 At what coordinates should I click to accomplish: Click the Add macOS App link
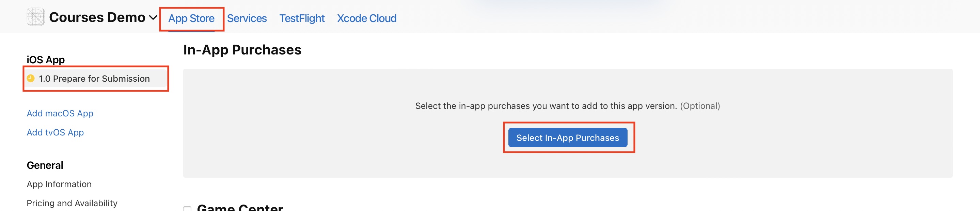(x=60, y=113)
